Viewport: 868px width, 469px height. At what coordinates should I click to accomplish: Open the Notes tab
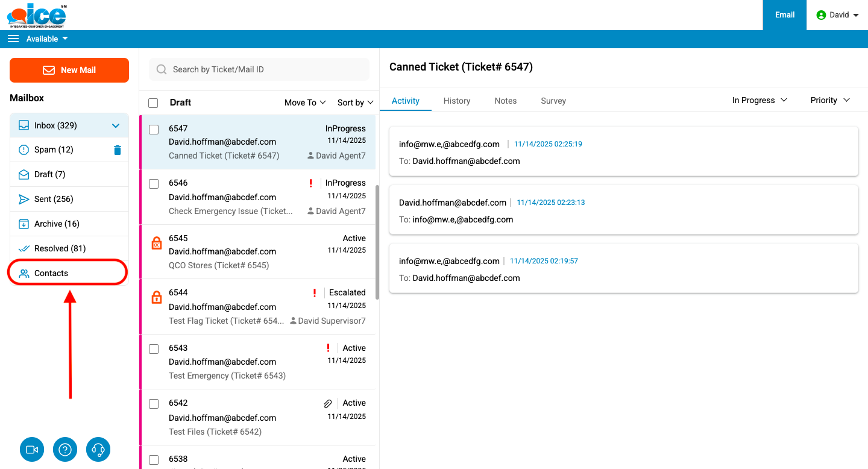[505, 101]
